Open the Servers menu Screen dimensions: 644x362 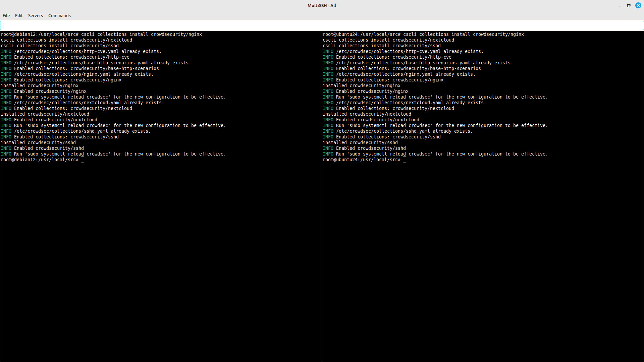tap(35, 15)
